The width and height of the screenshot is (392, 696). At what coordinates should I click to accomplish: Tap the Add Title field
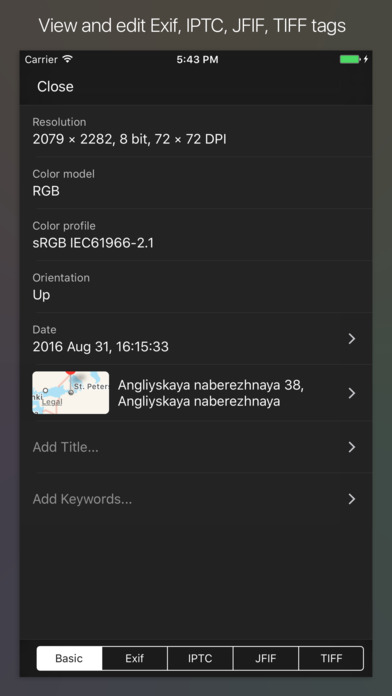tap(196, 447)
